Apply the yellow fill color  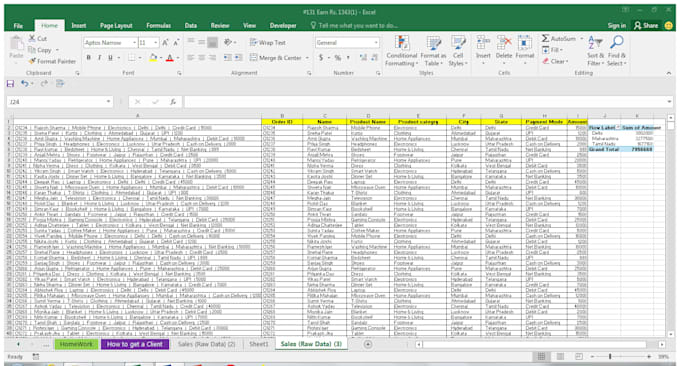click(x=153, y=58)
